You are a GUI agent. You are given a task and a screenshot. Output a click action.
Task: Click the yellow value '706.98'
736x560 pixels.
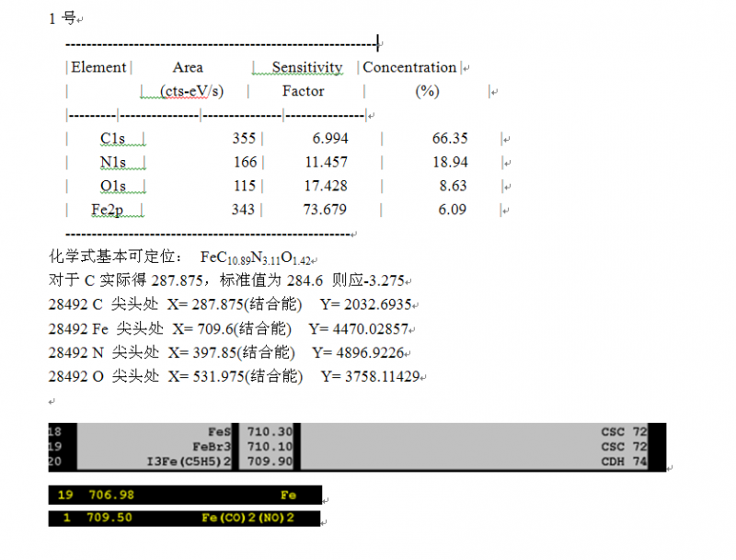[x=111, y=495]
